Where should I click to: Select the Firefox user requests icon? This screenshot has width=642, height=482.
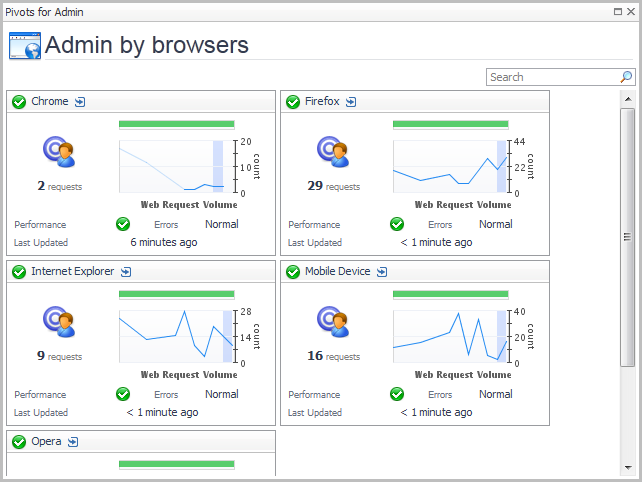tap(333, 151)
